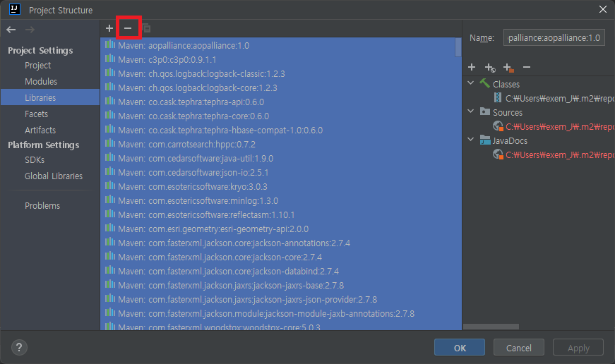Click the remove library minus icon
615x364 pixels.
128,28
